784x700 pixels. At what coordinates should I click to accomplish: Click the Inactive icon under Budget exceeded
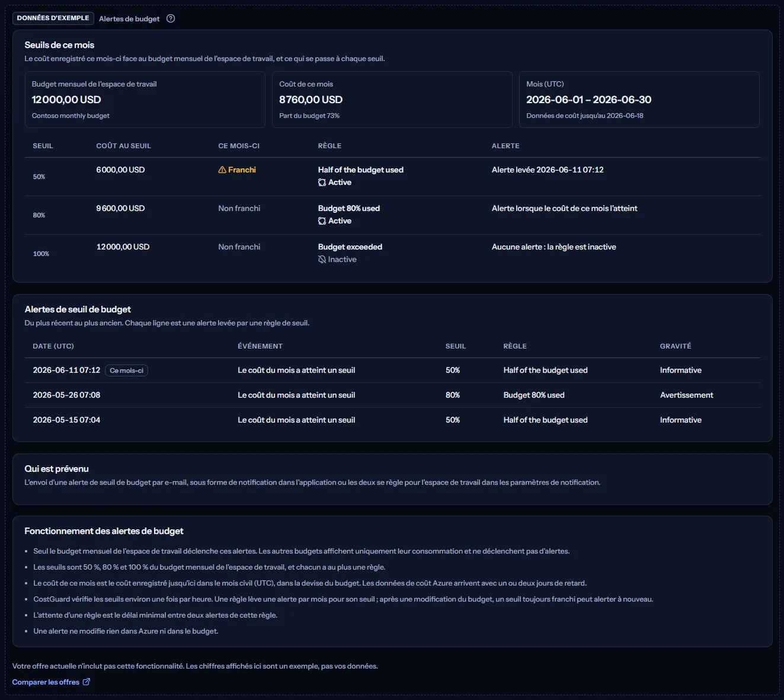pyautogui.click(x=322, y=260)
